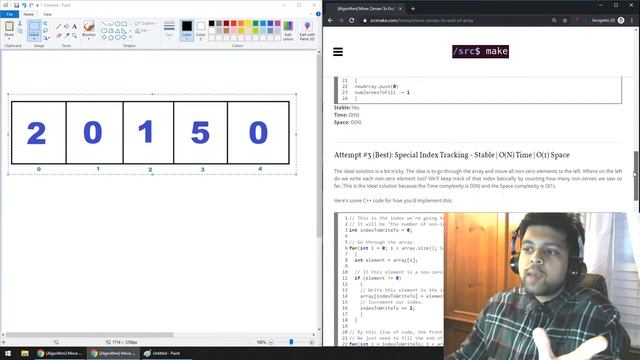Open Customize Quick Access Toolbar dropdown
The height and width of the screenshot is (360, 640).
pos(38,5)
